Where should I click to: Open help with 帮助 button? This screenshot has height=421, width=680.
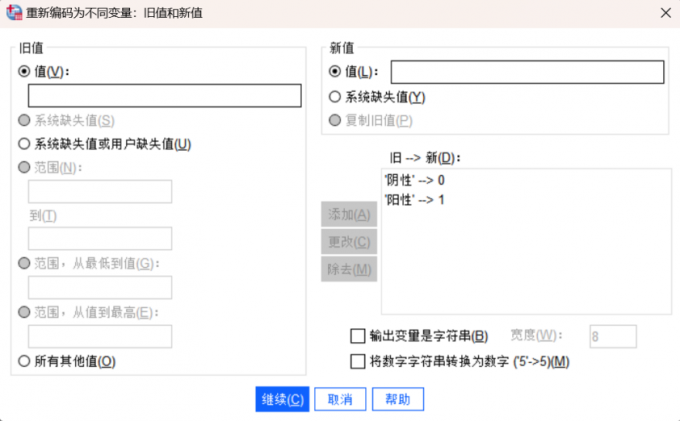click(398, 399)
